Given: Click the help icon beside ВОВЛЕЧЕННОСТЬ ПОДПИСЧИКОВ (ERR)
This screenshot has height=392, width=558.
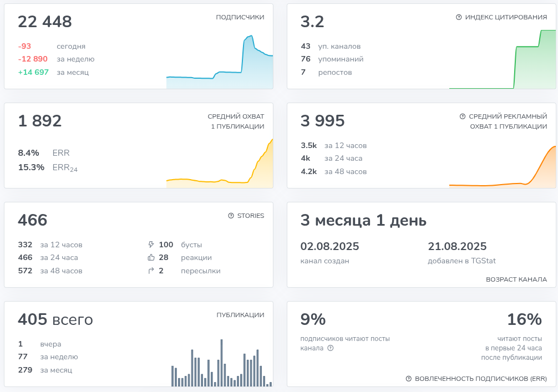Looking at the screenshot, I should click(x=409, y=379).
